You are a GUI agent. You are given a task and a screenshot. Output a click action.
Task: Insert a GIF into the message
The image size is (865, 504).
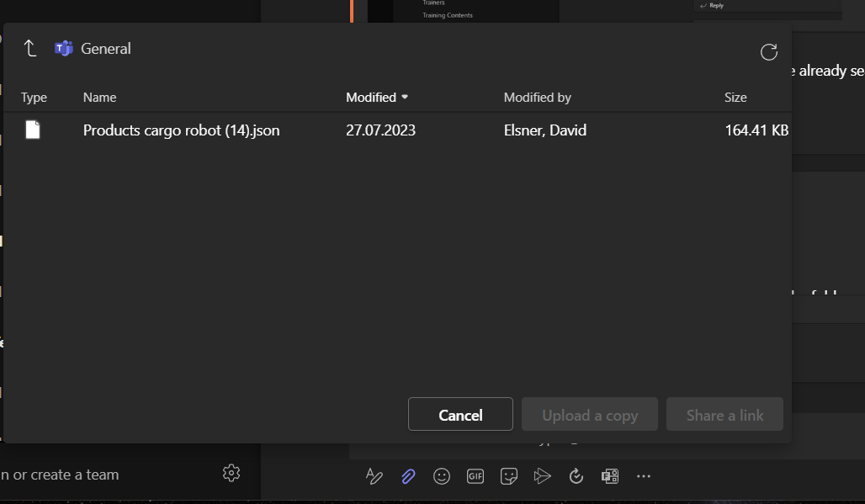(475, 476)
